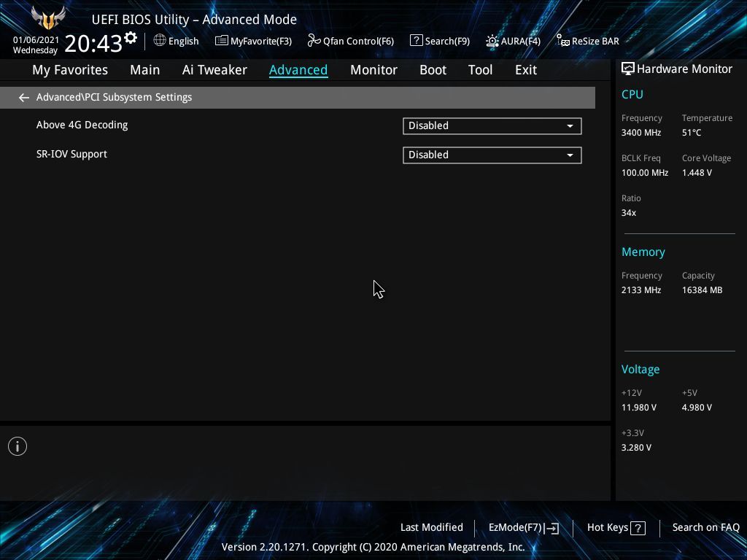Click the CPU frequency value 3400 MHz

pyautogui.click(x=640, y=133)
